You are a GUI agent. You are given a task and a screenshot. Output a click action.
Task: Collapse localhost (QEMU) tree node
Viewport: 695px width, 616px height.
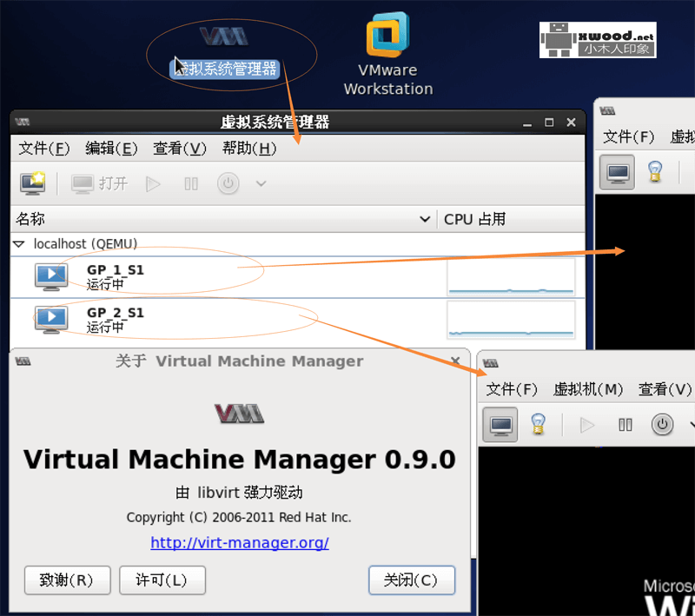point(19,244)
